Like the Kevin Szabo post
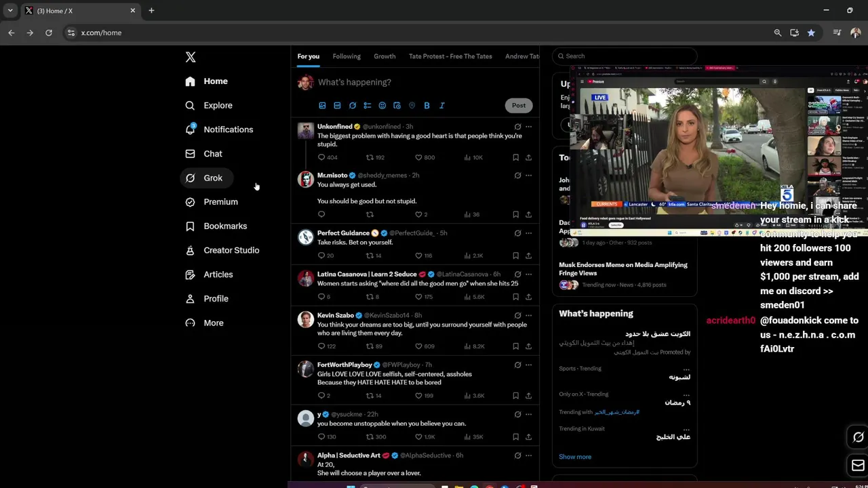Viewport: 868px width, 488px height. point(418,346)
